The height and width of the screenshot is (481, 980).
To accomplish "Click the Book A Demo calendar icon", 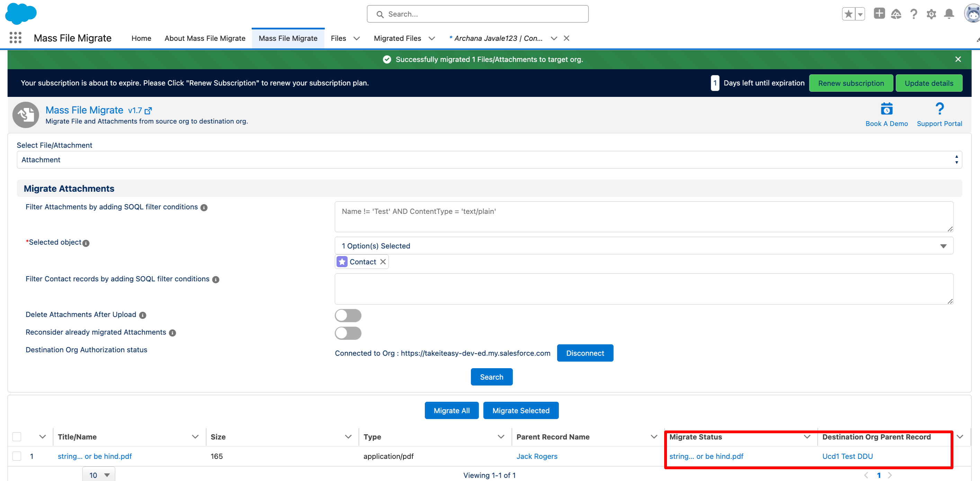I will tap(886, 109).
